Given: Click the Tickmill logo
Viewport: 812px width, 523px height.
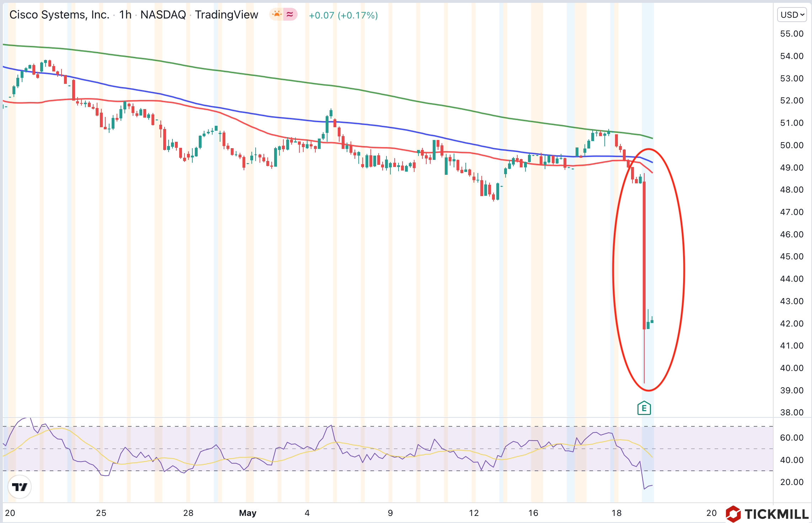Looking at the screenshot, I should [x=768, y=514].
